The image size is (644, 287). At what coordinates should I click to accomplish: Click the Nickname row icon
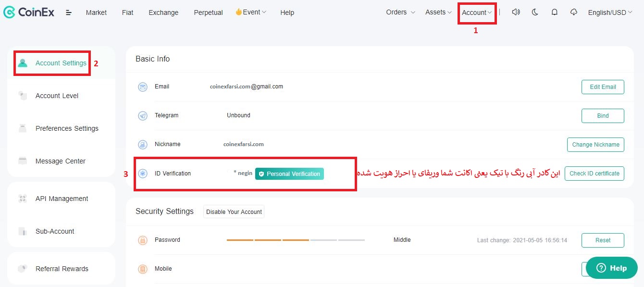pos(143,144)
